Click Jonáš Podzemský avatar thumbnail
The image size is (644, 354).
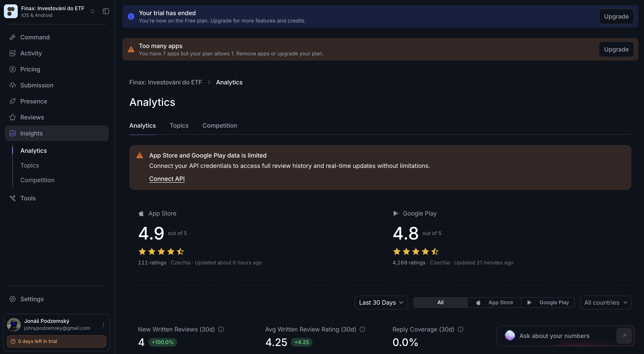tap(14, 325)
